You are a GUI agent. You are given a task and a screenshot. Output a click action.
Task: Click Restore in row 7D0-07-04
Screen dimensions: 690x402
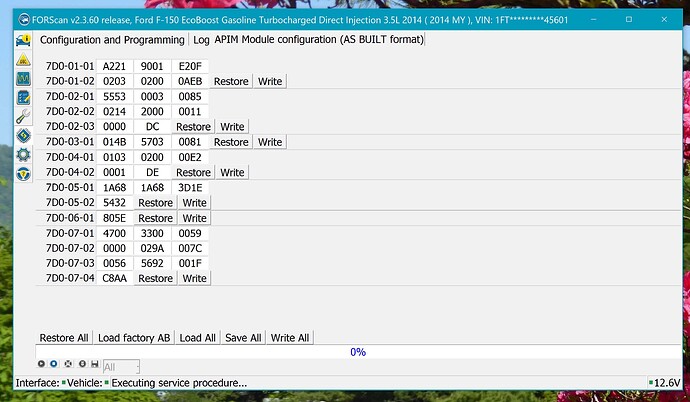[x=155, y=278]
